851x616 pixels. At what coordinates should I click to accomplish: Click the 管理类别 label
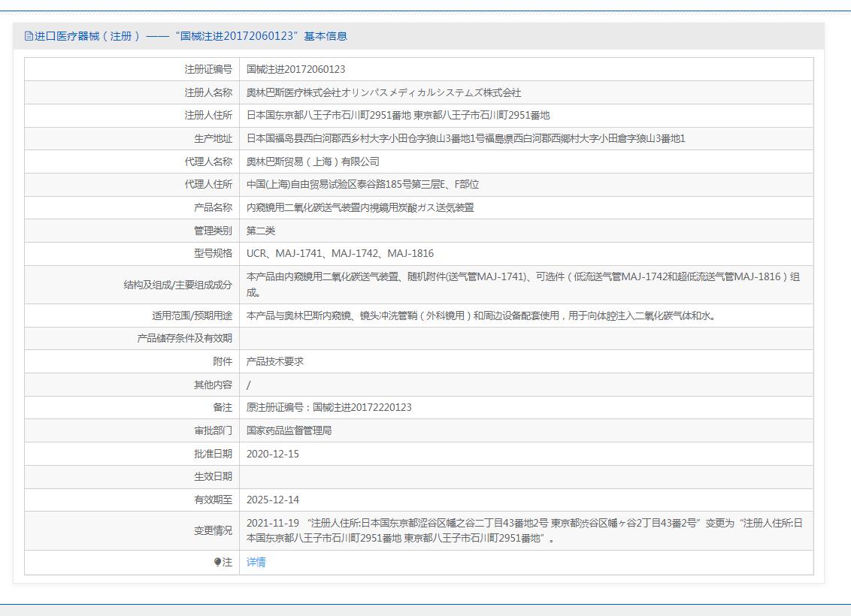(x=214, y=231)
